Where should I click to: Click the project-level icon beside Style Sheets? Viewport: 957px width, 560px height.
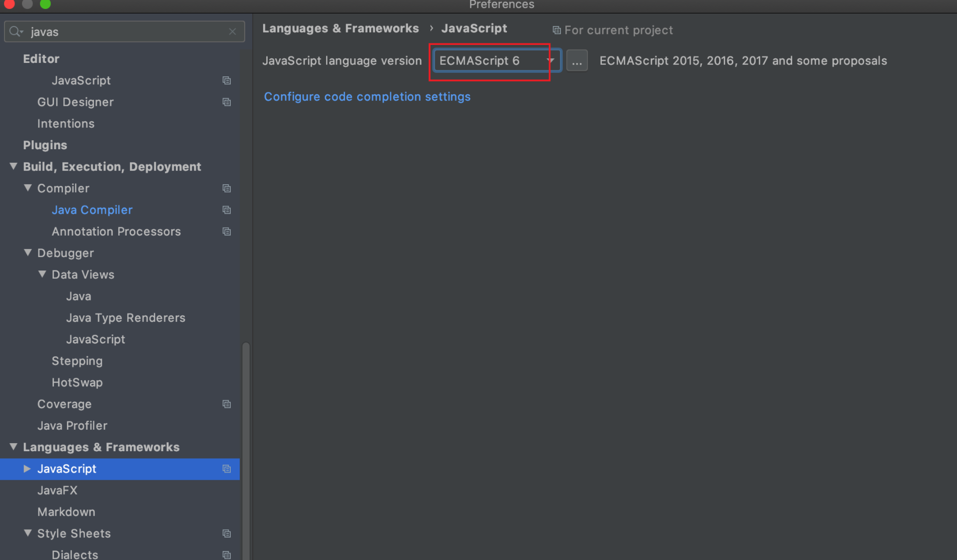pos(227,534)
